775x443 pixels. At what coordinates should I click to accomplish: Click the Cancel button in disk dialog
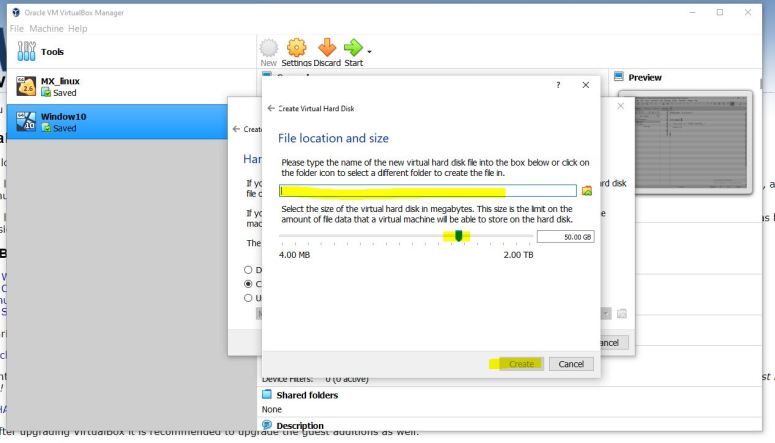pyautogui.click(x=570, y=364)
